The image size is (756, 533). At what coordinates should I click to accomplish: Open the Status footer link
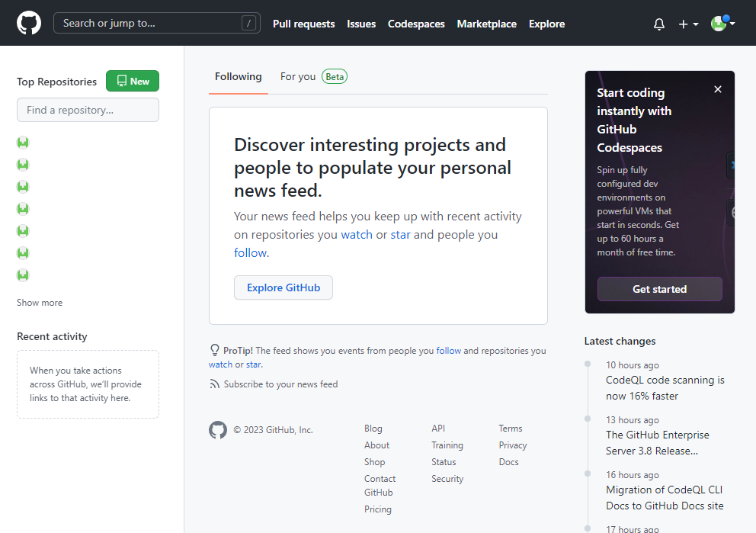click(x=444, y=462)
